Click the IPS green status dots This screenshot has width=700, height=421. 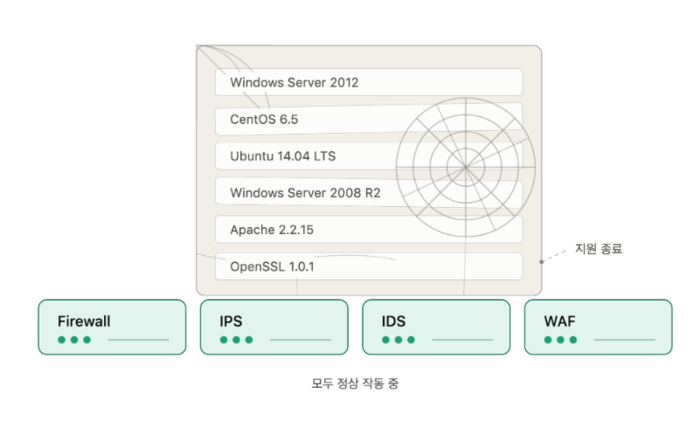tap(236, 340)
